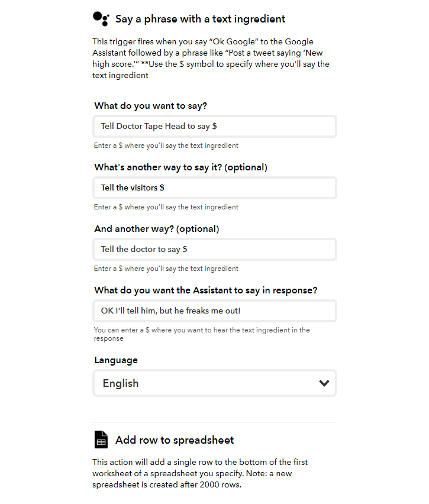Viewport: 429px width, 504px height.
Task: Click inside the Language combo box showing English
Action: 178,383
